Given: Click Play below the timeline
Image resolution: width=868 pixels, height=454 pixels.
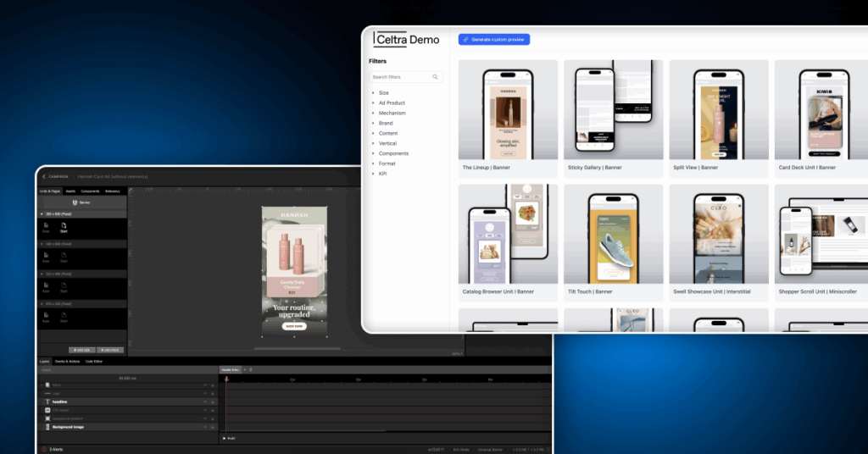Looking at the screenshot, I should (x=229, y=438).
